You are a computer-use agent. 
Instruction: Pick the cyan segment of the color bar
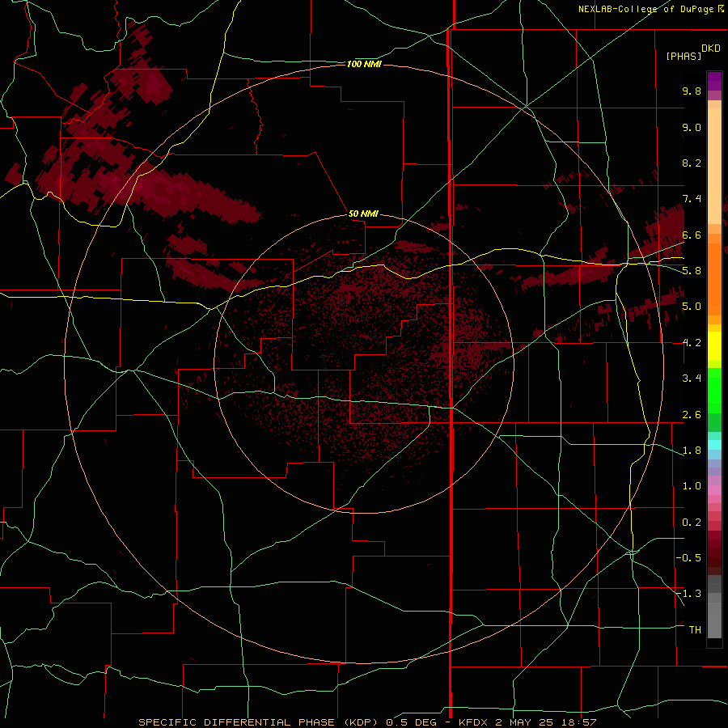(714, 445)
